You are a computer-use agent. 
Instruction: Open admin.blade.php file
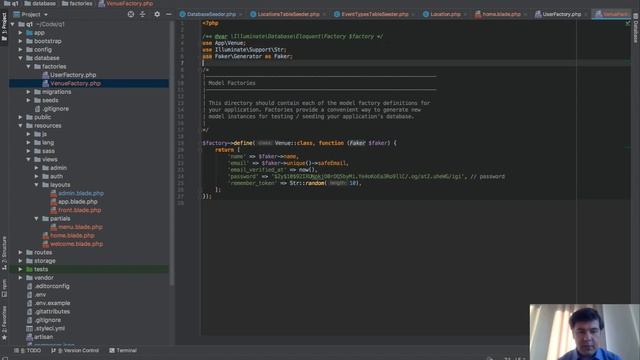[x=80, y=193]
